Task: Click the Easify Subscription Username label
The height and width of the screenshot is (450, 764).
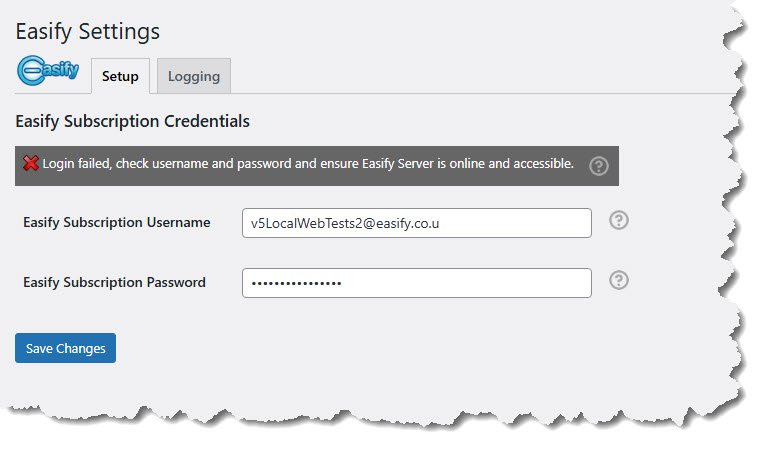Action: 116,222
